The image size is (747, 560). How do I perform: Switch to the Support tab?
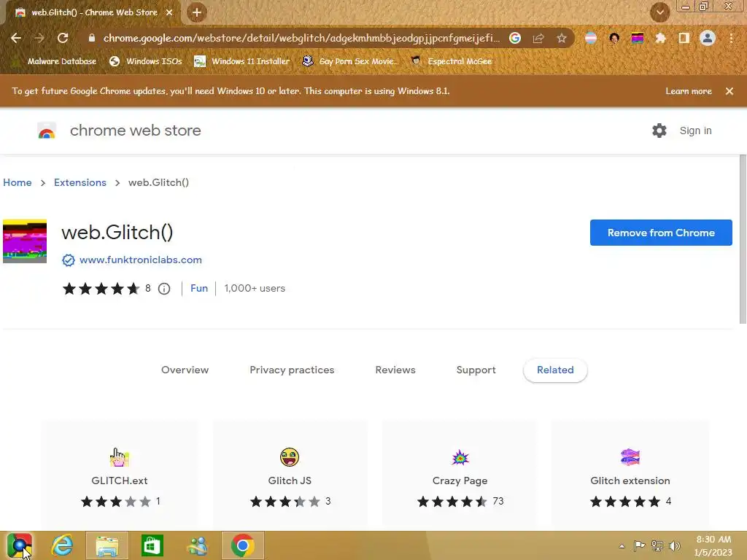[476, 370]
